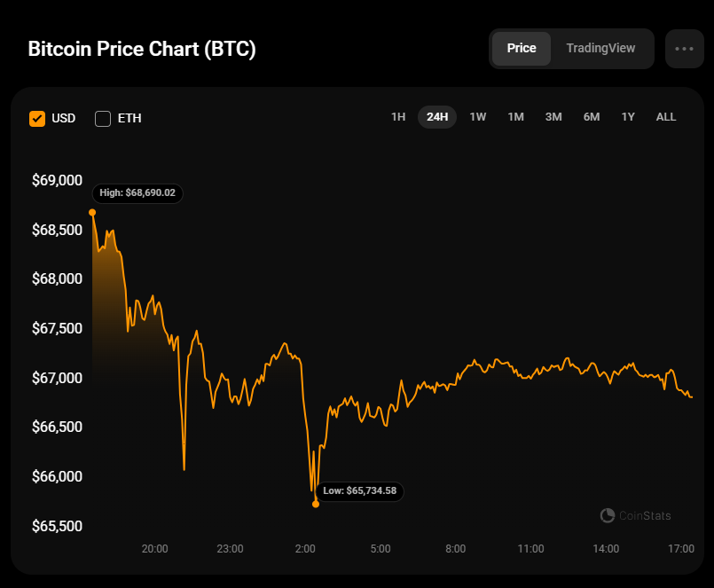
Task: Open the three-dot more options menu
Action: [684, 49]
